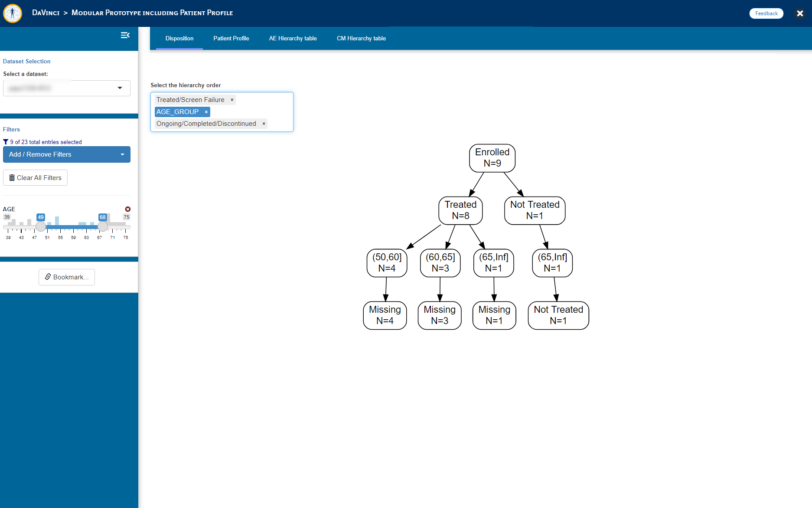Click the Enrolled N=9 node in diagram
Image resolution: width=812 pixels, height=508 pixels.
pyautogui.click(x=492, y=158)
